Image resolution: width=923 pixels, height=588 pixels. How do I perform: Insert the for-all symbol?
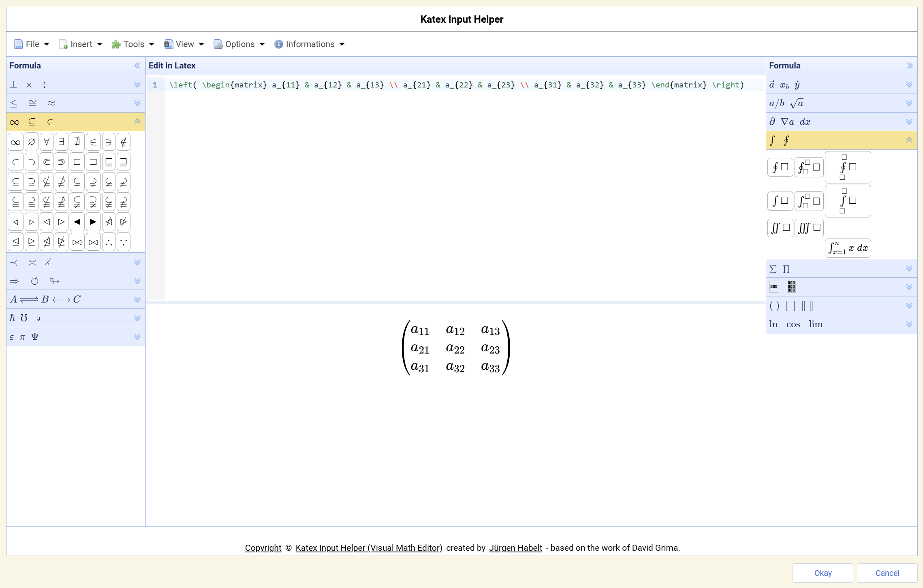click(x=47, y=142)
